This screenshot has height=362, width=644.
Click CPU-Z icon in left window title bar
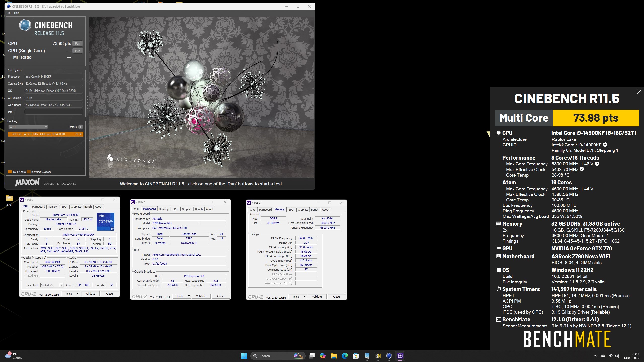(x=22, y=200)
